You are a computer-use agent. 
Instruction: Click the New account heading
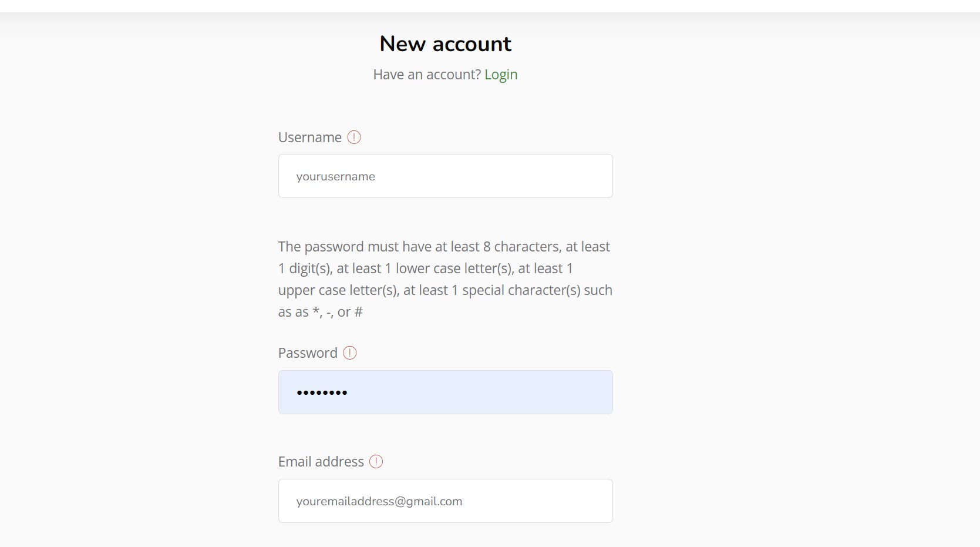(446, 44)
